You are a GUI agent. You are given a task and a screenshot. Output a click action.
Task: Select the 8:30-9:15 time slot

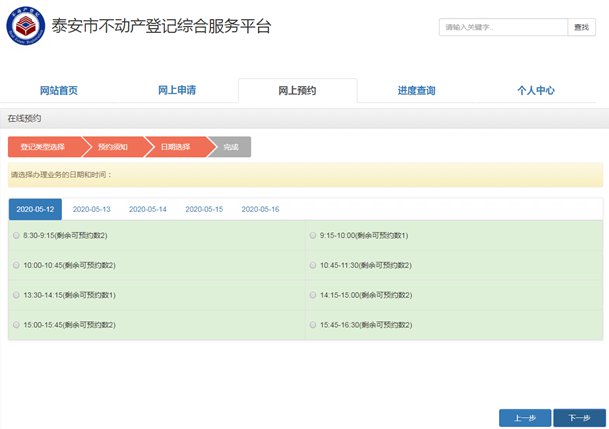tap(16, 235)
